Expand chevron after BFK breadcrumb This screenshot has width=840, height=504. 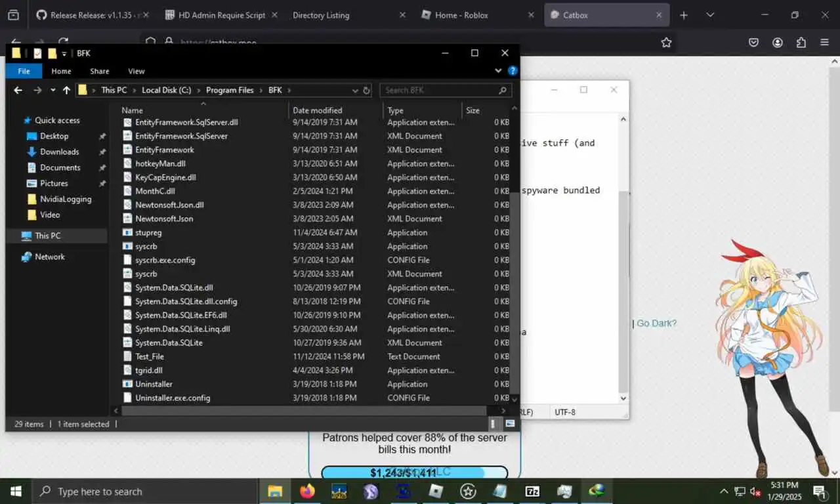[x=288, y=91]
